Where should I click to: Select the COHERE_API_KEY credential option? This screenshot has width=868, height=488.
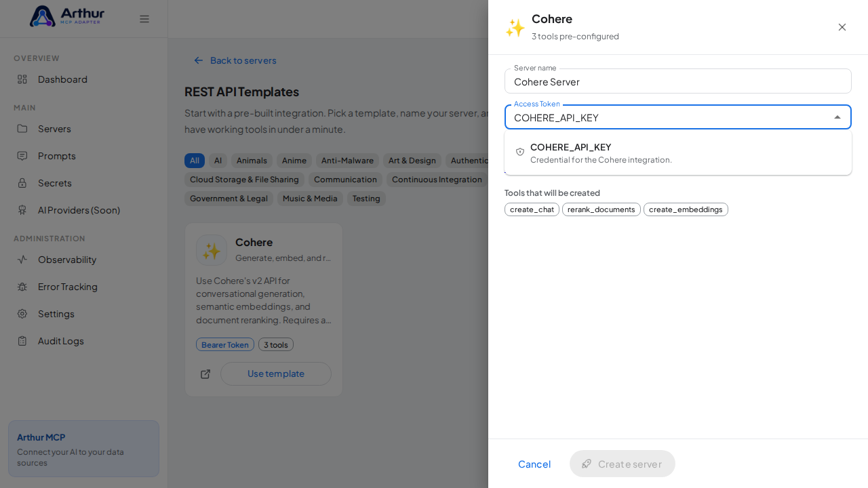pyautogui.click(x=678, y=152)
